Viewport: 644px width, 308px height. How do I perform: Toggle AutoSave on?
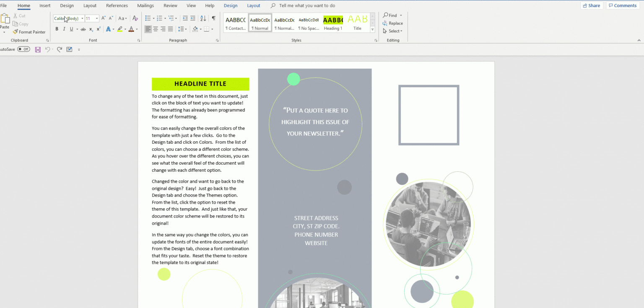pos(23,49)
